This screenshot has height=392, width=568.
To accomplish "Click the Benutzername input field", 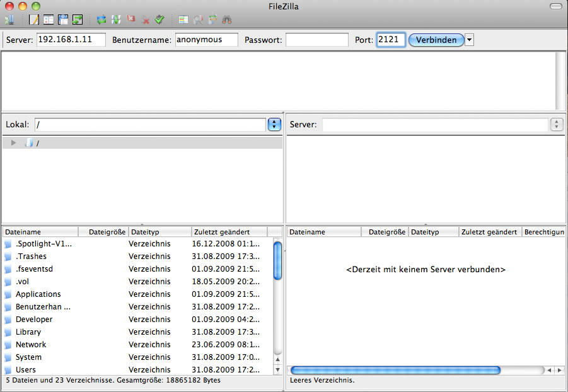I will (207, 40).
